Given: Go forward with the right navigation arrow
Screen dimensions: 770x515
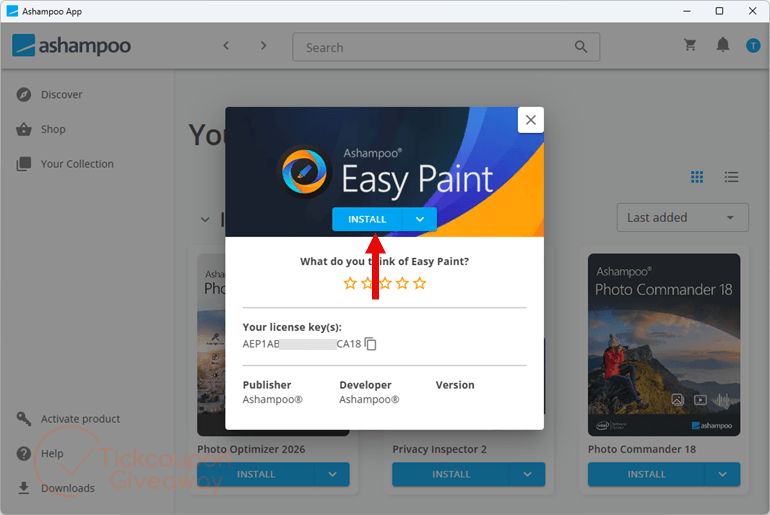Looking at the screenshot, I should (264, 46).
